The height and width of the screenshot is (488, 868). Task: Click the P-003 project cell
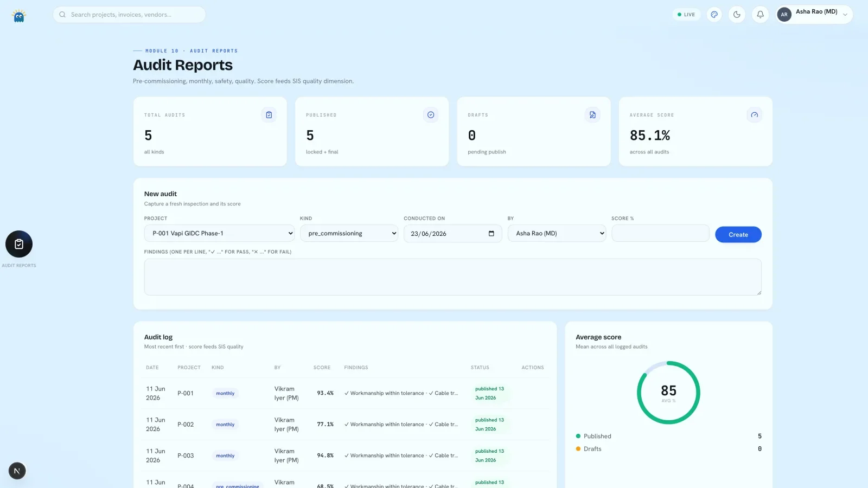[x=186, y=456]
